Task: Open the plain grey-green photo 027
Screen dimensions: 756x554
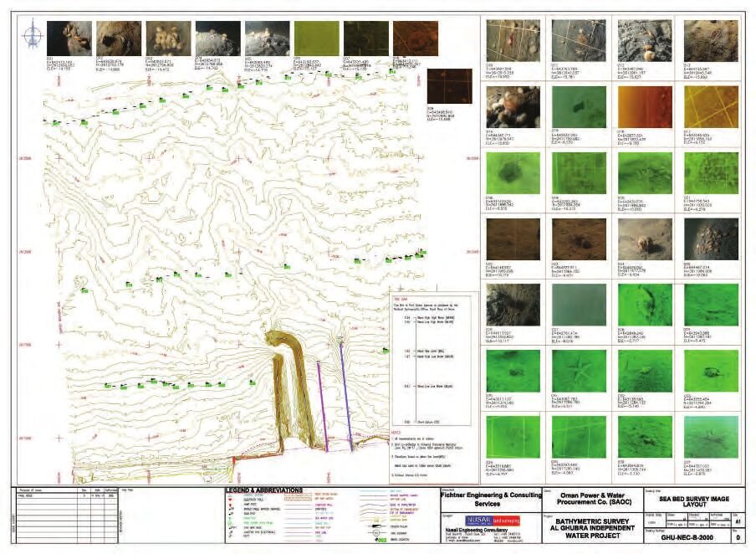Action: (x=579, y=305)
